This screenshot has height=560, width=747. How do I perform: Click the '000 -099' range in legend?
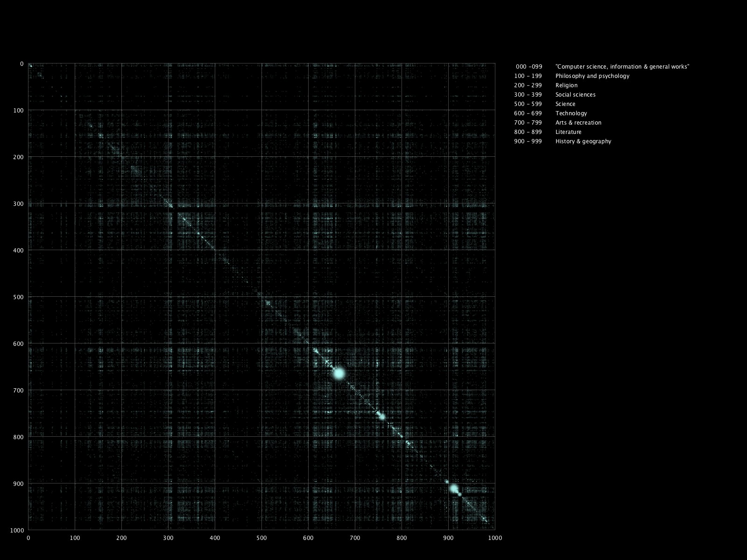pos(529,67)
